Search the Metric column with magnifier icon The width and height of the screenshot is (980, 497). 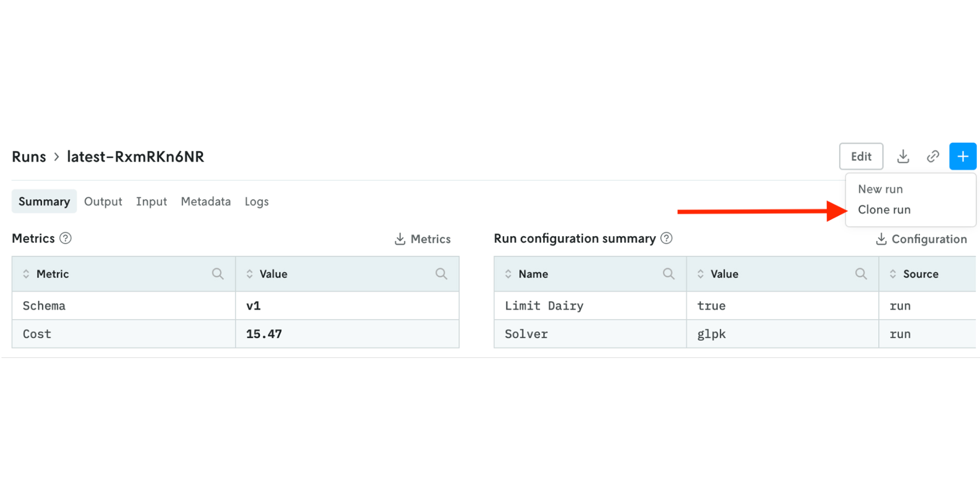point(217,274)
